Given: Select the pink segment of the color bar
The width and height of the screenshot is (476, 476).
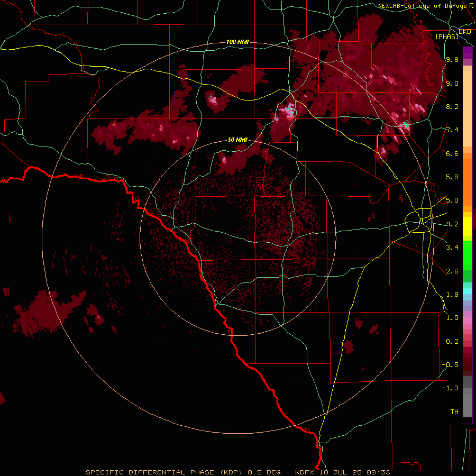Looking at the screenshot, I should tap(467, 321).
